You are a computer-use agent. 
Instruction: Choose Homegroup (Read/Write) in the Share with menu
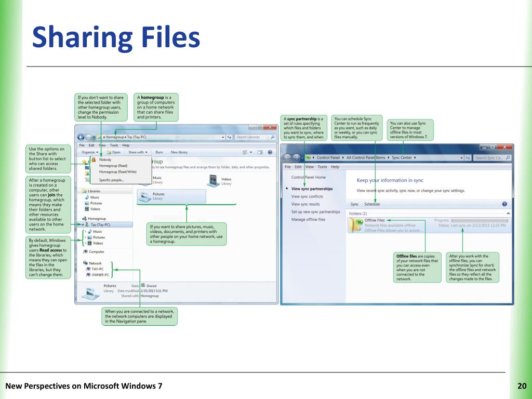click(x=118, y=171)
